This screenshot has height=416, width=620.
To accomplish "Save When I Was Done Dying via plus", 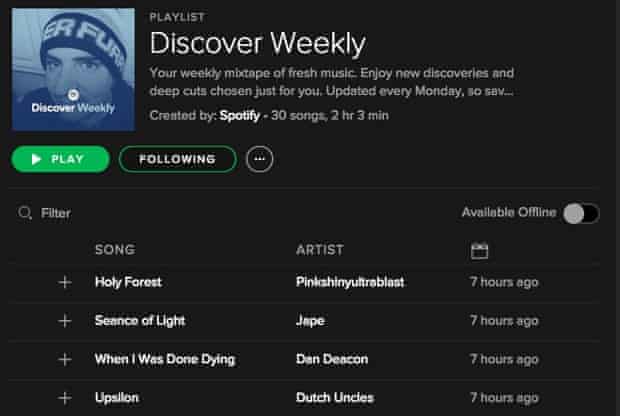I will click(65, 359).
